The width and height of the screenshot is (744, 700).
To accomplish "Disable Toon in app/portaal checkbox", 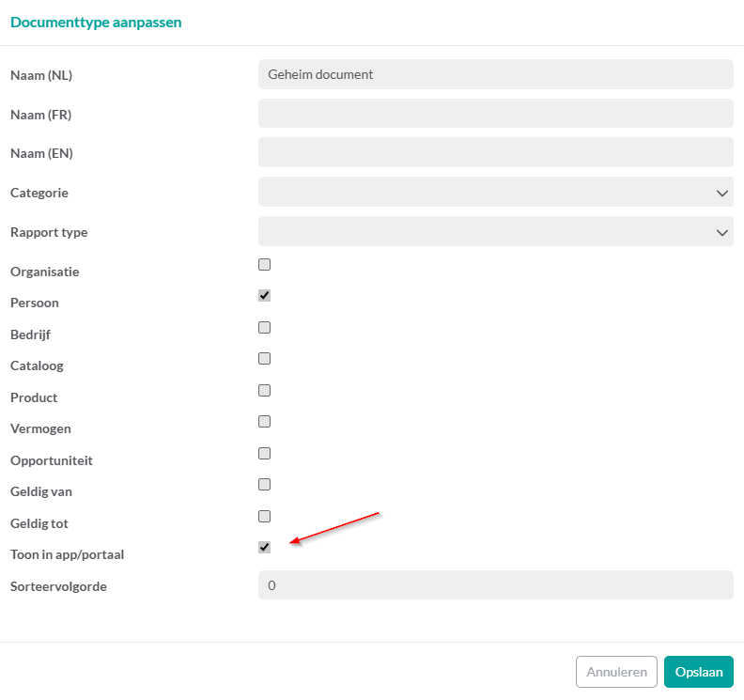I will [x=264, y=547].
